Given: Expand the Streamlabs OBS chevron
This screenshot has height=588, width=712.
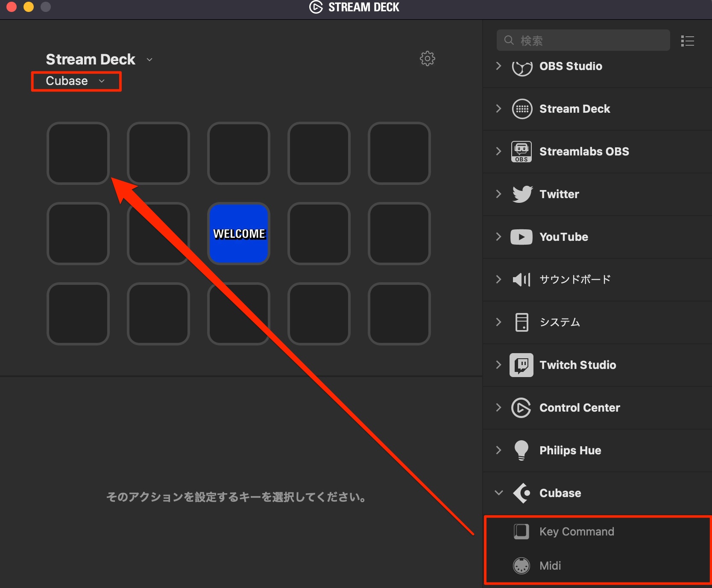Looking at the screenshot, I should point(498,151).
